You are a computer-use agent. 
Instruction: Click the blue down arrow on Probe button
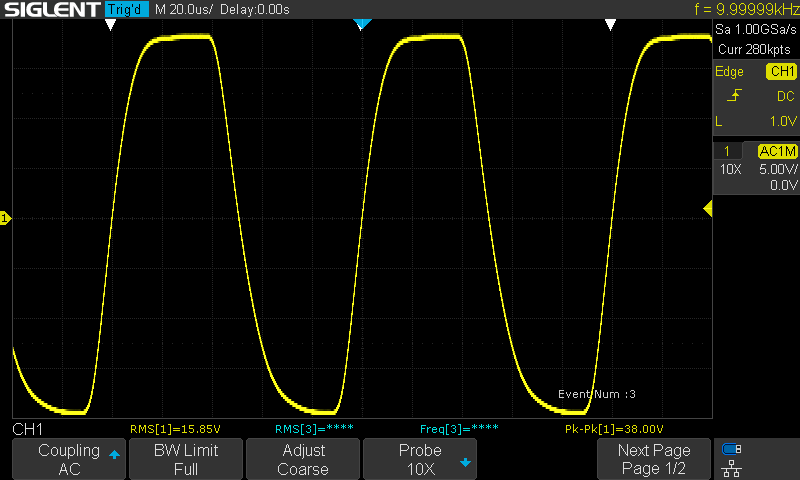[465, 463]
